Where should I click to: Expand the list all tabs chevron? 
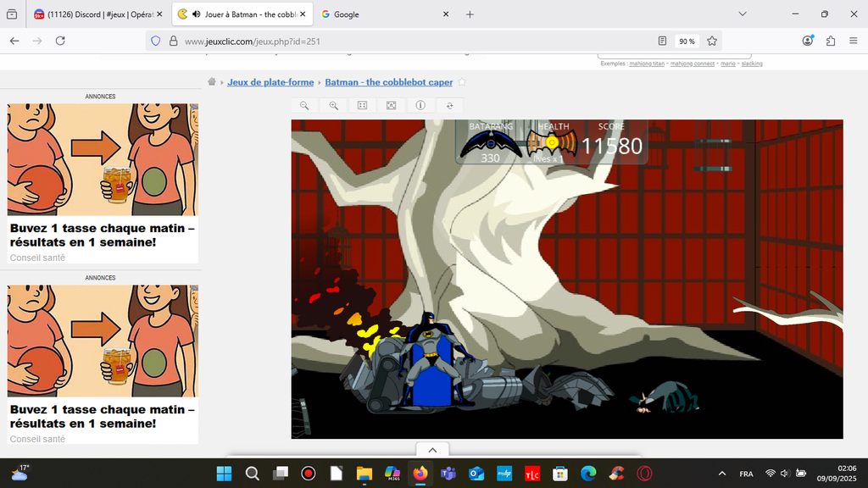click(x=743, y=14)
